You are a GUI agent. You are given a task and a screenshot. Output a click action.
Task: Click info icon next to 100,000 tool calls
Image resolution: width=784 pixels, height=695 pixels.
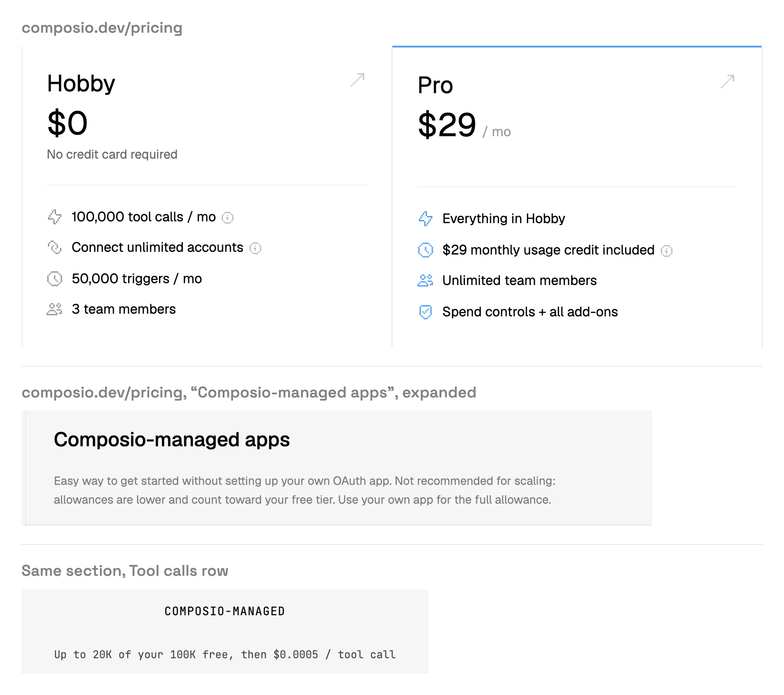pyautogui.click(x=228, y=218)
